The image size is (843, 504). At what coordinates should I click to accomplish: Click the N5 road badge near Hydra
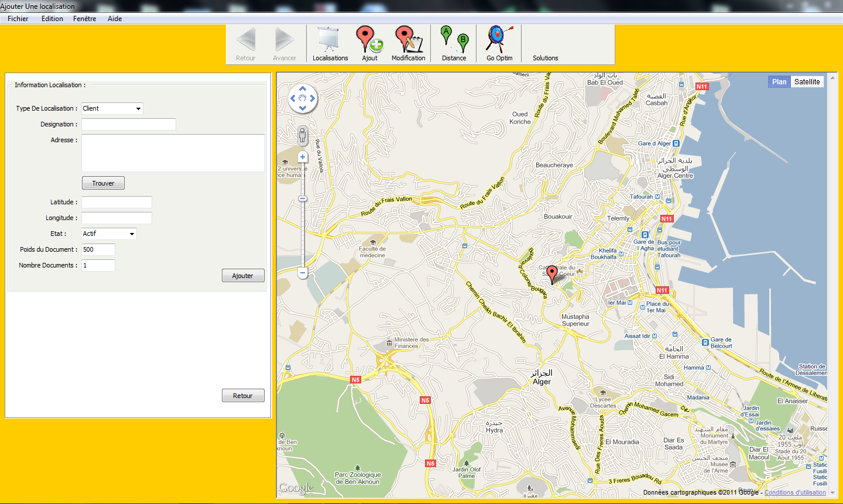tap(425, 400)
